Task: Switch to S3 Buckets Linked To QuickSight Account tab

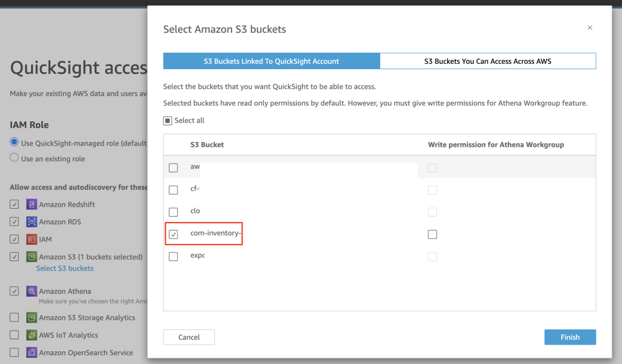Action: pyautogui.click(x=272, y=61)
